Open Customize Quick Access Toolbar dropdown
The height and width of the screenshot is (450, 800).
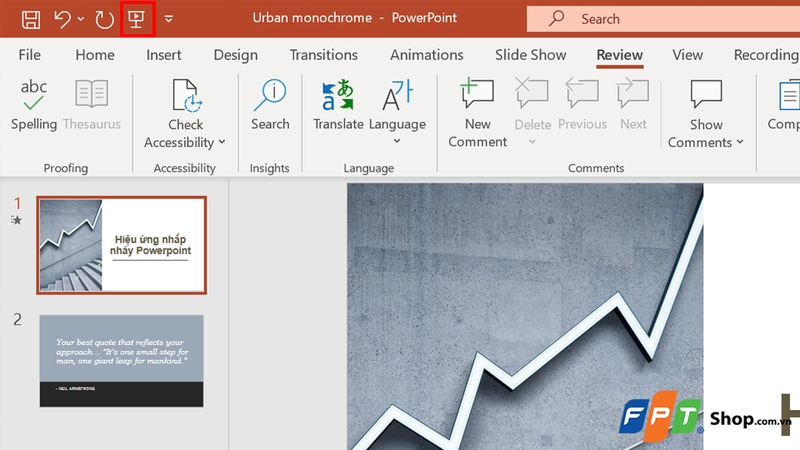(x=169, y=19)
